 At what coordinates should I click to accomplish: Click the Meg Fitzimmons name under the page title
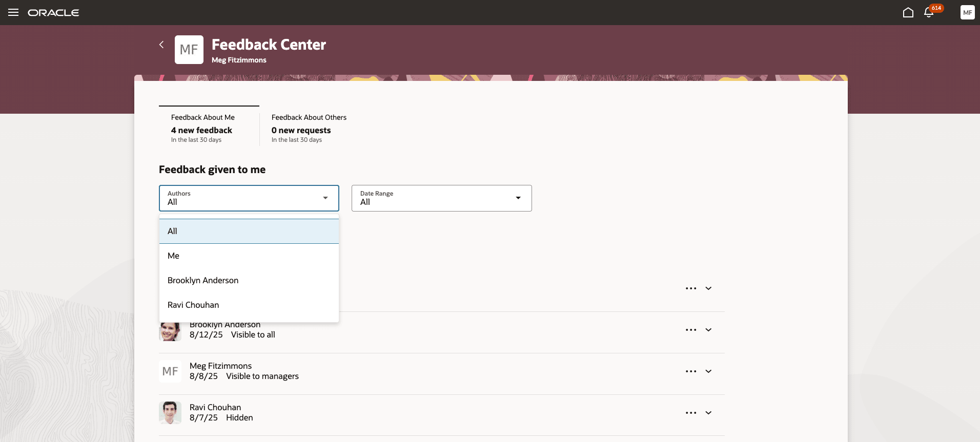(x=239, y=60)
